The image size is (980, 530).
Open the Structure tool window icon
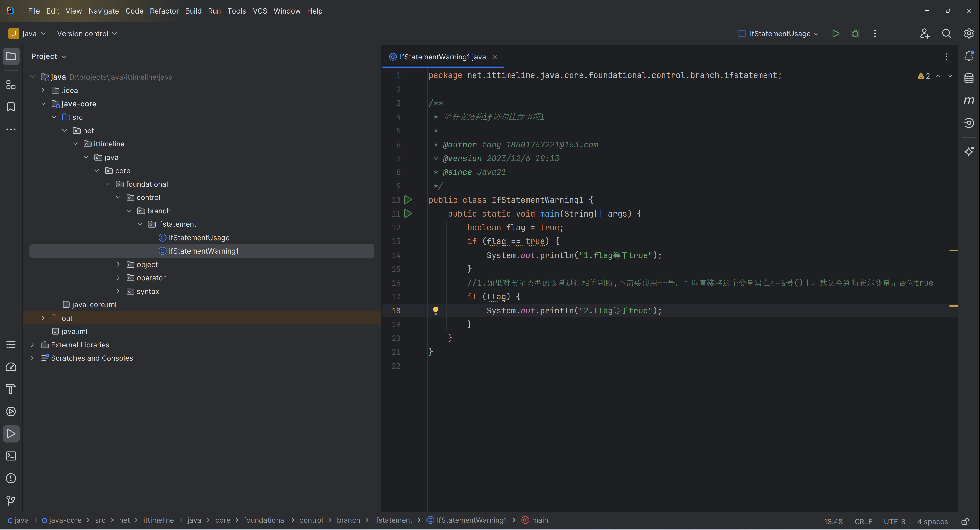coord(11,84)
